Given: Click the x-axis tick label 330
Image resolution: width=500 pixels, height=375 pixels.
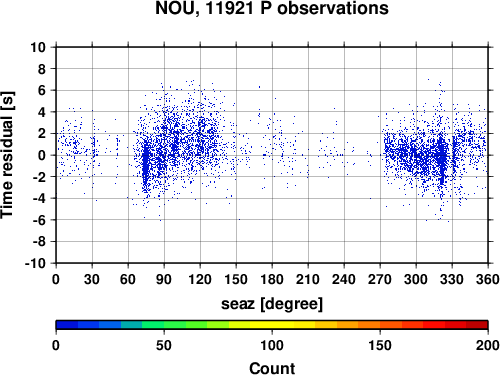Looking at the screenshot, I should (x=452, y=279).
